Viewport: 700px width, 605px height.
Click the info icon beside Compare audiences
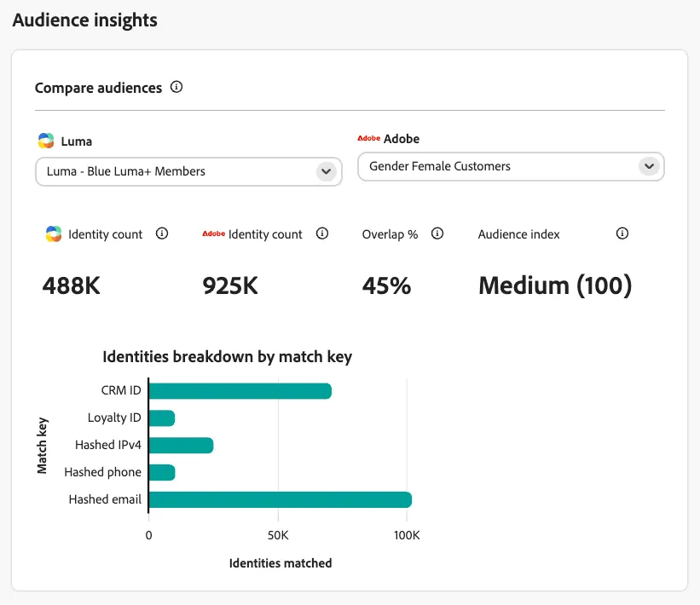coord(176,87)
